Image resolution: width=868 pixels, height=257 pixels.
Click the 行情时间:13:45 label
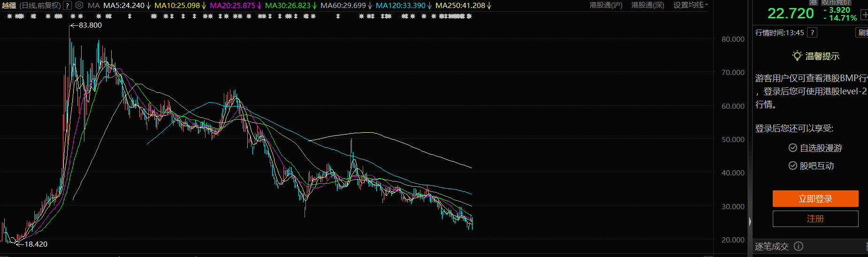pyautogui.click(x=779, y=33)
